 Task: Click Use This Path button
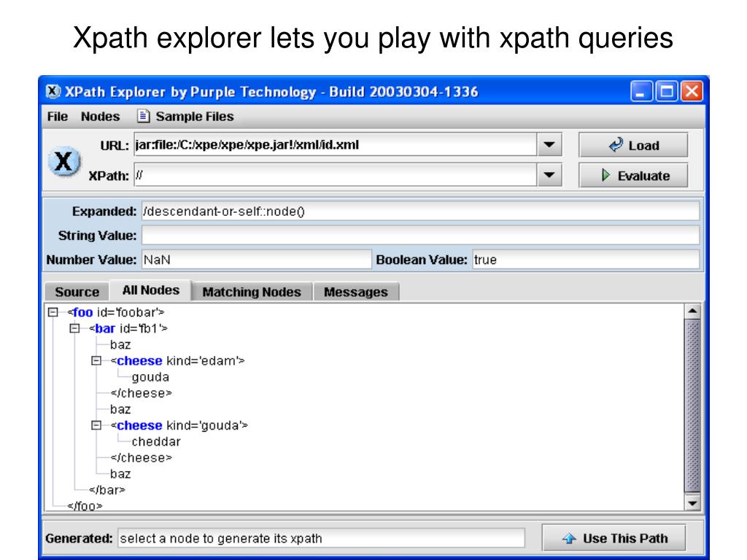click(615, 539)
